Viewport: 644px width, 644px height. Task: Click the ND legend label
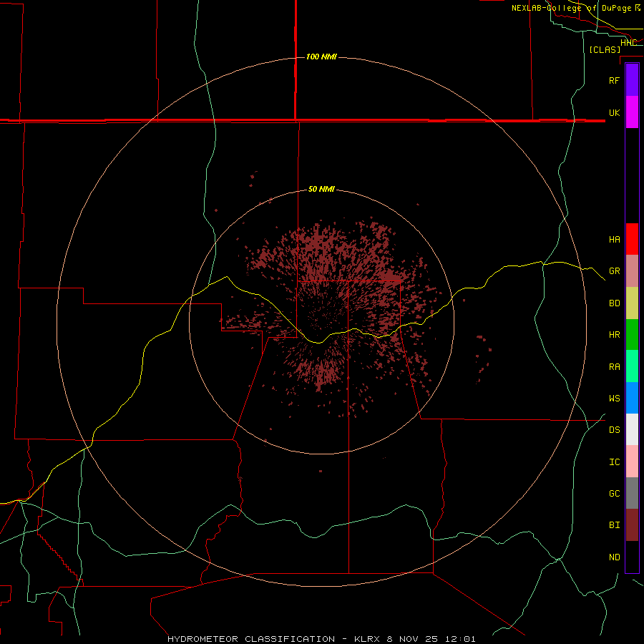[x=614, y=557]
